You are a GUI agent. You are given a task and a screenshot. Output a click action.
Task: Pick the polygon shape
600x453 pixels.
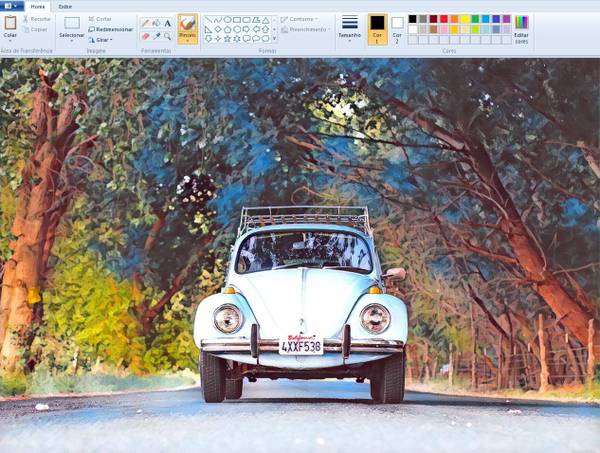click(256, 20)
